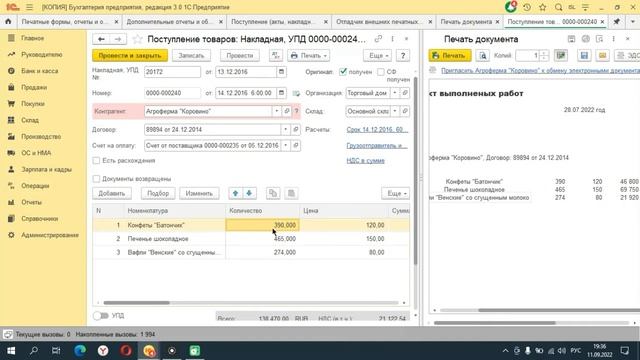Click Записать button
This screenshot has width=640, height=360.
[x=191, y=56]
